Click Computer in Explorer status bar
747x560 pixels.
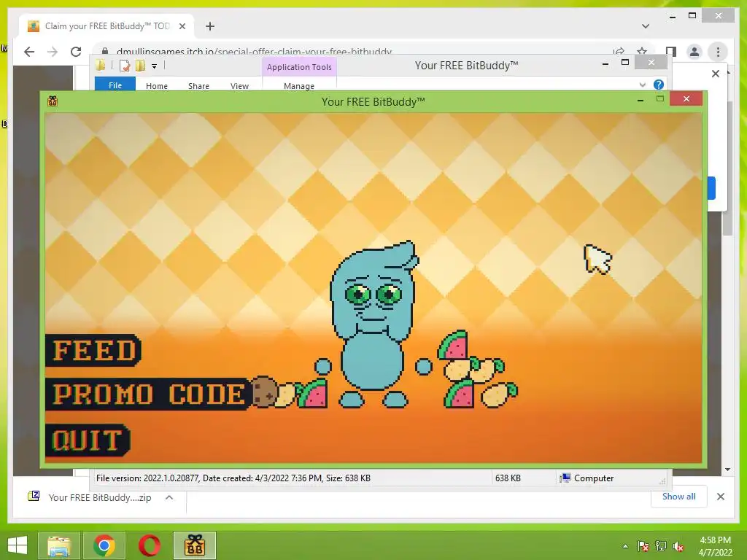tap(587, 478)
